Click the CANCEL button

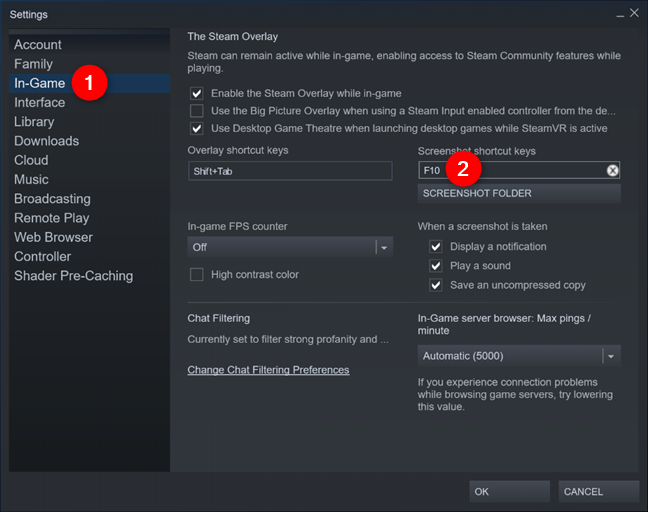(599, 492)
